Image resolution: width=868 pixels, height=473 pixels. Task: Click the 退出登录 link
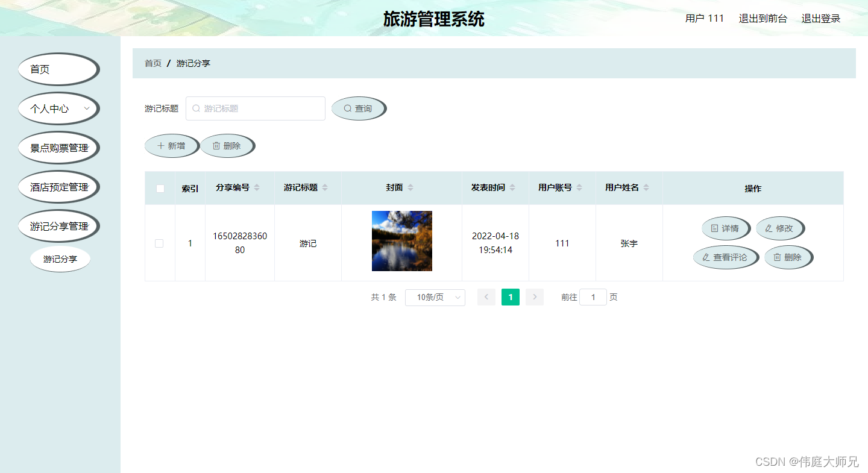click(821, 19)
